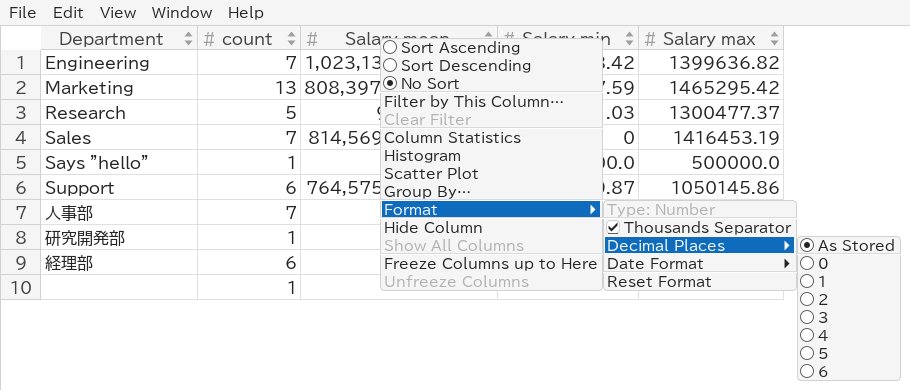Viewport: 910px width, 390px height.
Task: Click Salary max value 1050145.86
Action: (711, 187)
